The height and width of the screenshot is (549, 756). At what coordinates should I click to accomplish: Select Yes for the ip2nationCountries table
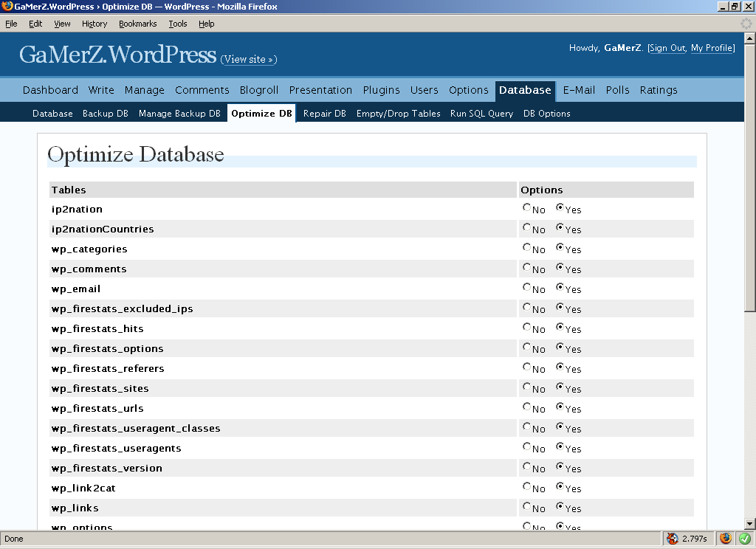(x=560, y=227)
